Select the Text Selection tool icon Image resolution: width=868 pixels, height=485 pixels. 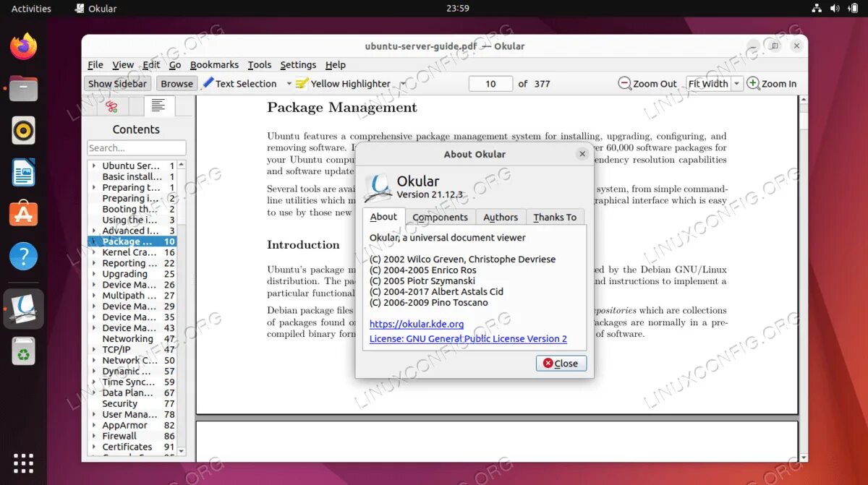coord(208,83)
